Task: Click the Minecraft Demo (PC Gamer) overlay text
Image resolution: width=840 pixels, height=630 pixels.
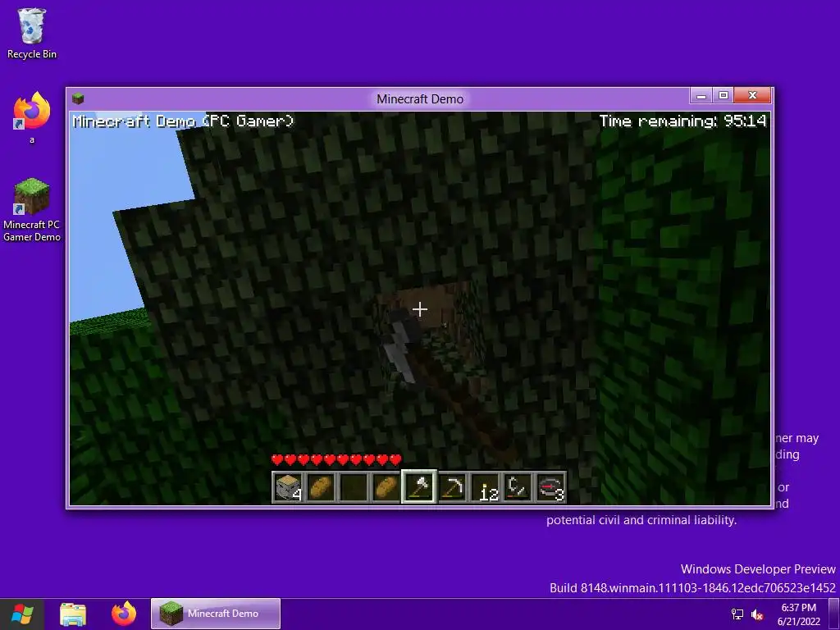Action: [183, 121]
